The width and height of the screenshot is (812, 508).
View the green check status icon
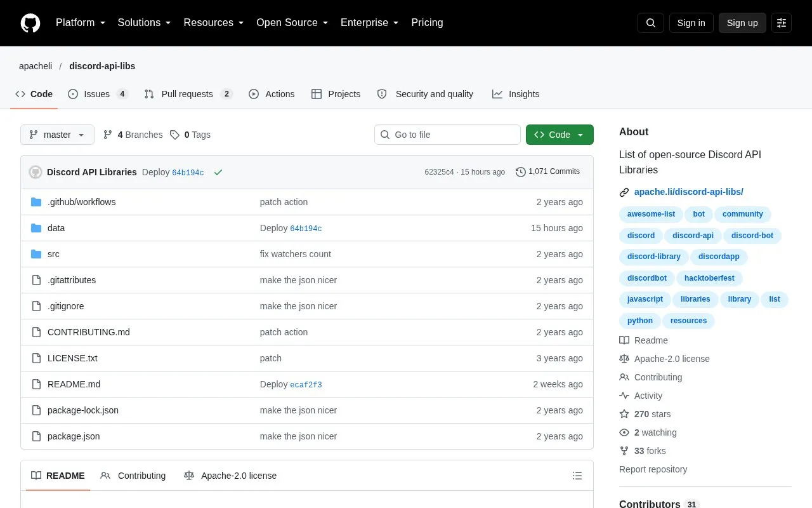tap(218, 172)
